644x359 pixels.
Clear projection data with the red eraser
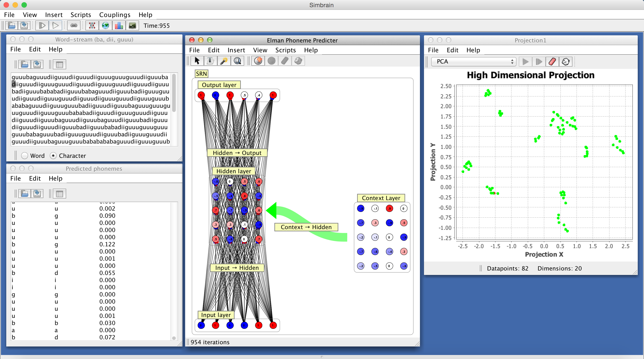552,62
